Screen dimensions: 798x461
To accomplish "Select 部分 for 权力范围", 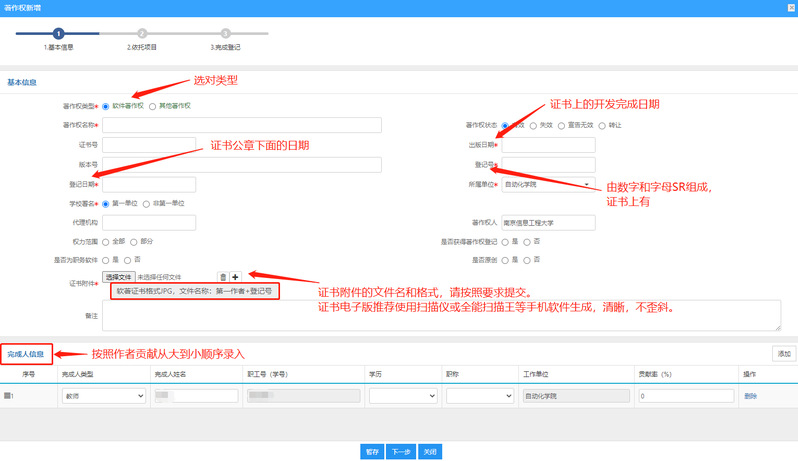I will [x=134, y=241].
